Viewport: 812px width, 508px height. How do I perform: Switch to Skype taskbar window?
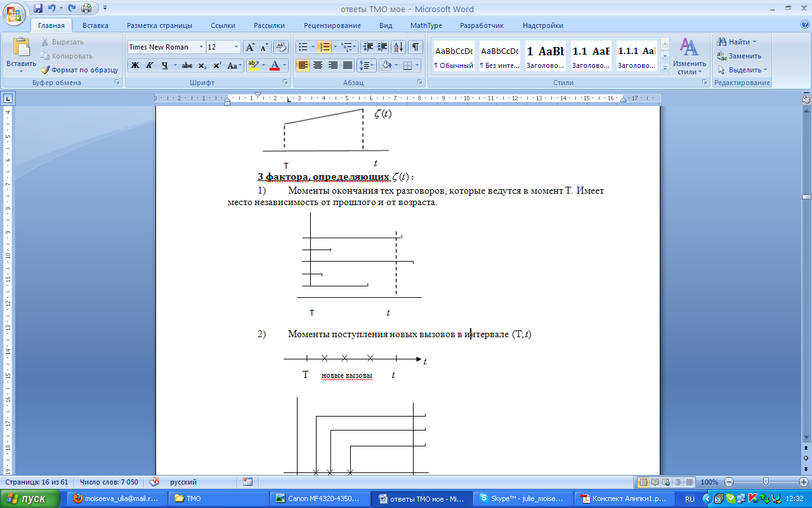523,498
